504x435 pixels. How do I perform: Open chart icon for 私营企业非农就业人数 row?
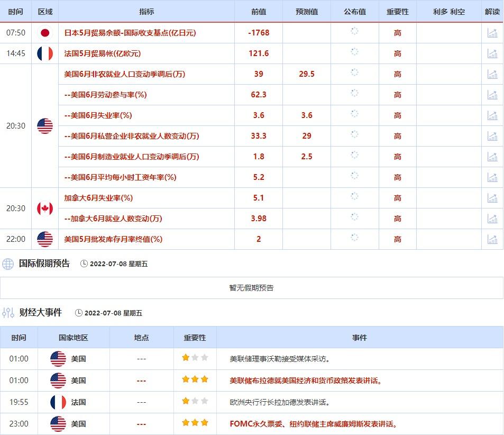click(x=492, y=136)
